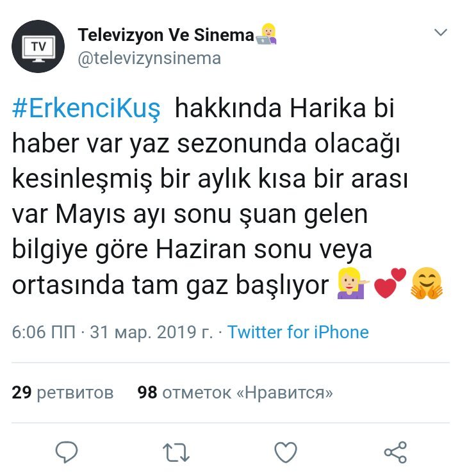The image size is (460, 476).
Task: Open the Twitter for iPhone link
Action: tap(298, 332)
